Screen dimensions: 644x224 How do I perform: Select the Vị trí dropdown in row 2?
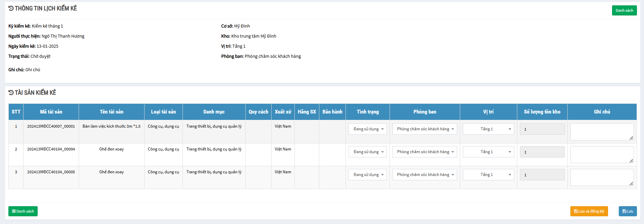pyautogui.click(x=488, y=152)
